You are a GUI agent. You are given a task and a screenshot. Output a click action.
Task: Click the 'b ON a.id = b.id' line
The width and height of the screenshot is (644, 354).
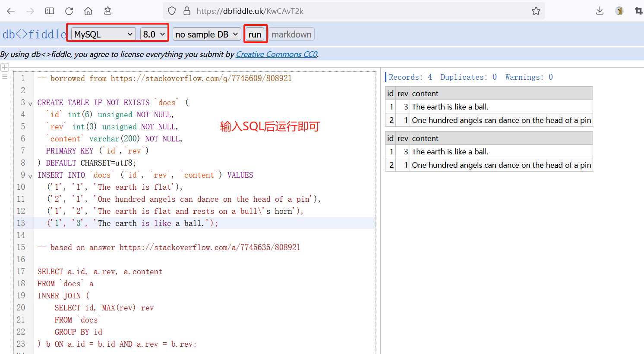[x=117, y=344]
